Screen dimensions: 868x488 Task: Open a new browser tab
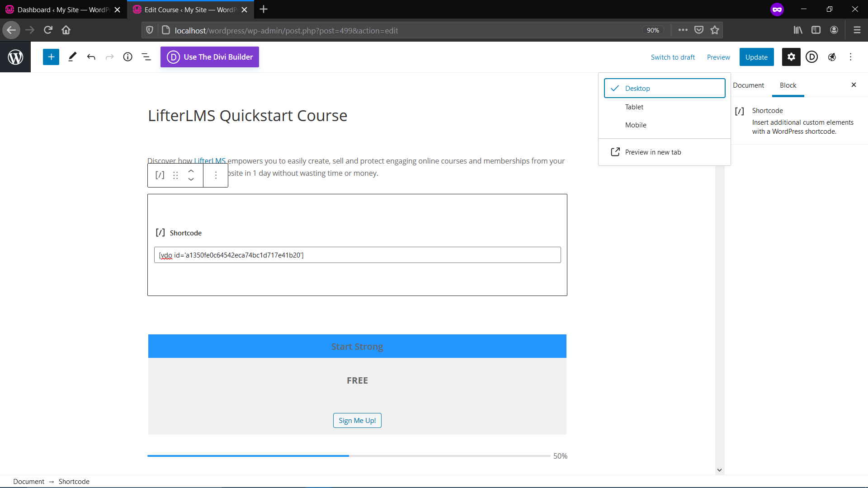point(264,9)
